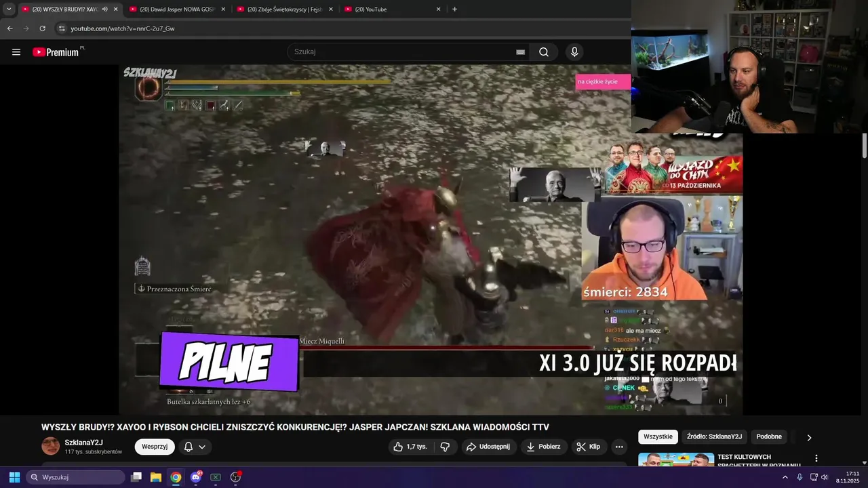868x488 pixels.
Task: Open Task View on the taskbar
Action: pyautogui.click(x=136, y=477)
